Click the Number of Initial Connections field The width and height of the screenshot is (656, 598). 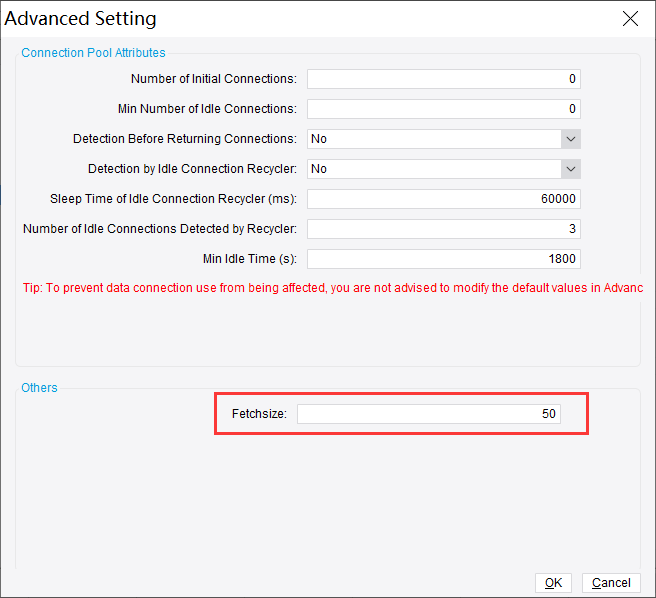tap(443, 79)
